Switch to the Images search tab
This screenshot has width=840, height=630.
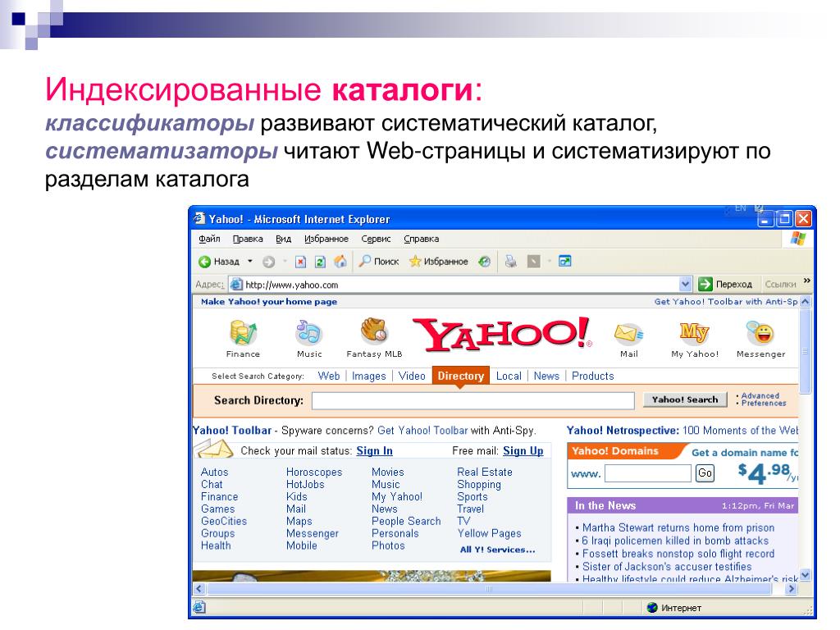[x=368, y=376]
